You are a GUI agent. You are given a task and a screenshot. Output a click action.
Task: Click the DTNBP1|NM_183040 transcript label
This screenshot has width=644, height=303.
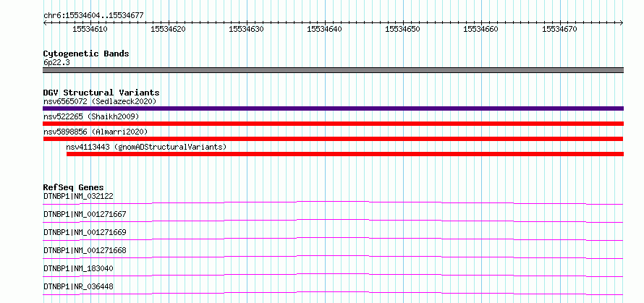coord(78,268)
